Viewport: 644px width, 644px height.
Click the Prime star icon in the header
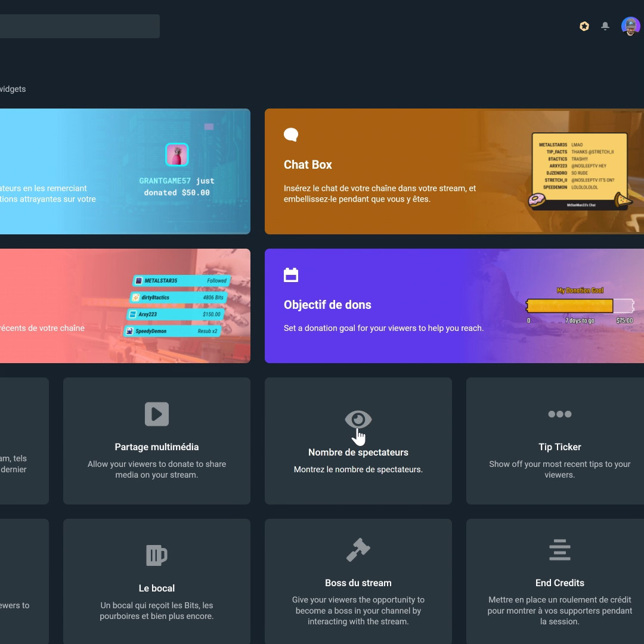584,26
